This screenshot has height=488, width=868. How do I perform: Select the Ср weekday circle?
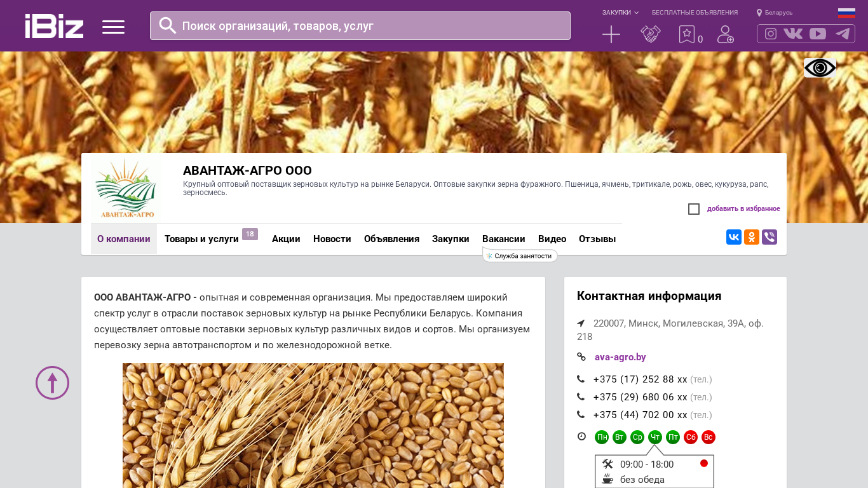click(637, 437)
